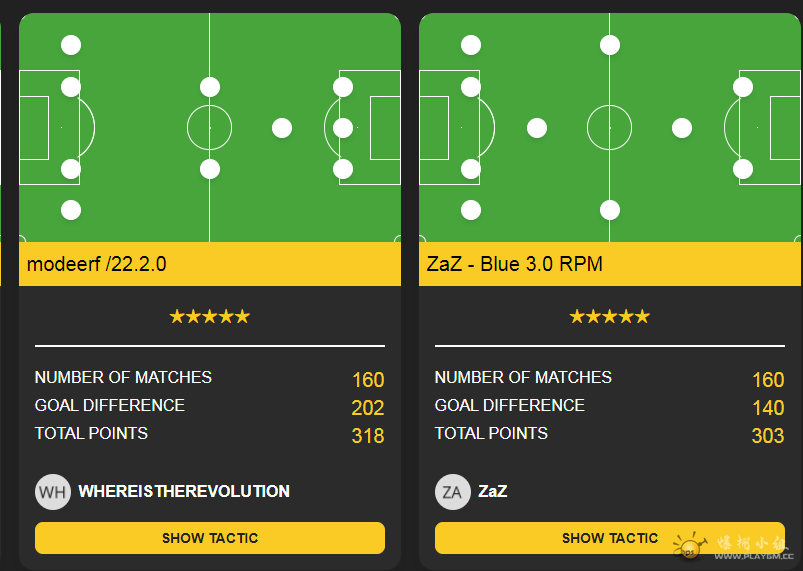The height and width of the screenshot is (571, 803).
Task: Click the central striker dot in modeerf formation
Action: point(343,128)
